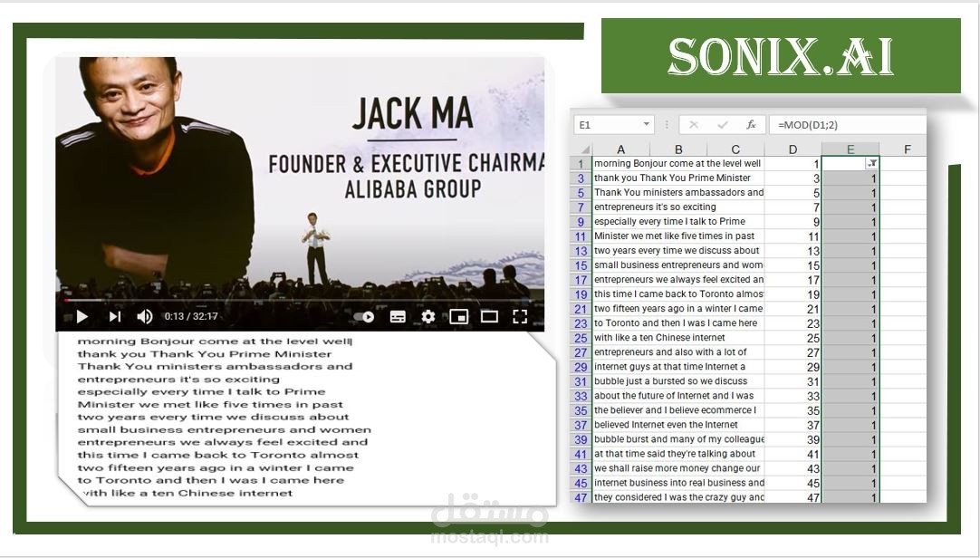Seek on the video progress bar
The width and height of the screenshot is (980, 558).
(x=300, y=301)
